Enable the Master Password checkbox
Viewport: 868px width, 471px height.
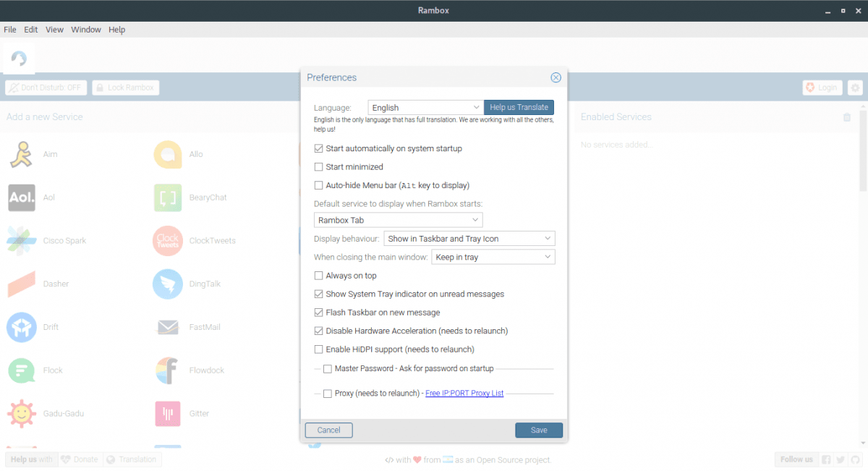[x=328, y=369]
